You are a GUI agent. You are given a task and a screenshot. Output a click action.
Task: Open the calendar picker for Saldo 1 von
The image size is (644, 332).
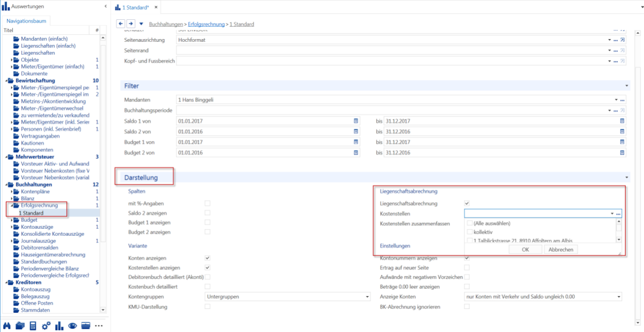pos(356,121)
